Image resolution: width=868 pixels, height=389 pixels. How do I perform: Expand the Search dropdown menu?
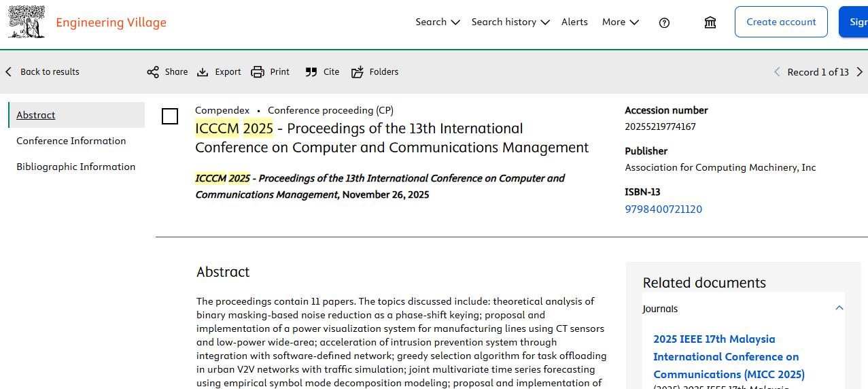click(438, 22)
